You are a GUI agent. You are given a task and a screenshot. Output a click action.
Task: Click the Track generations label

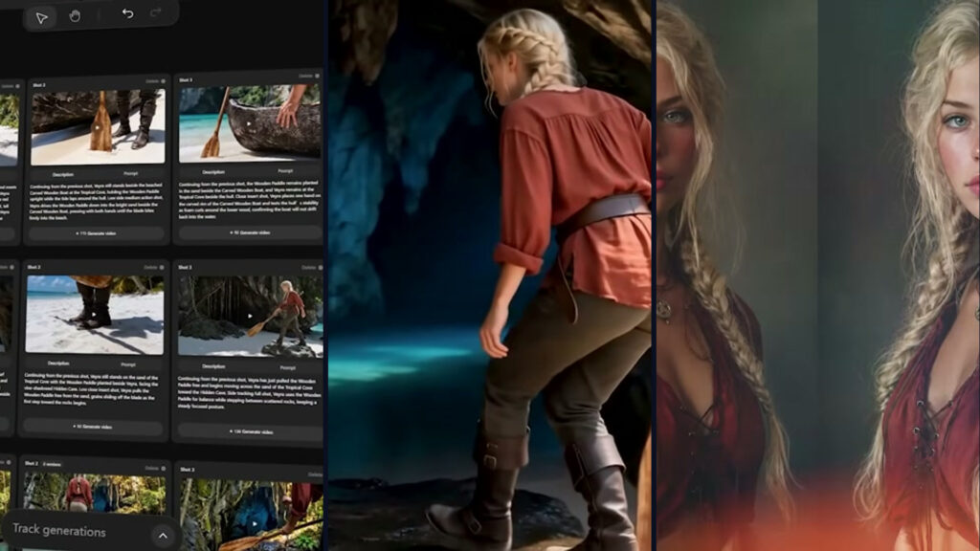pos(59,530)
